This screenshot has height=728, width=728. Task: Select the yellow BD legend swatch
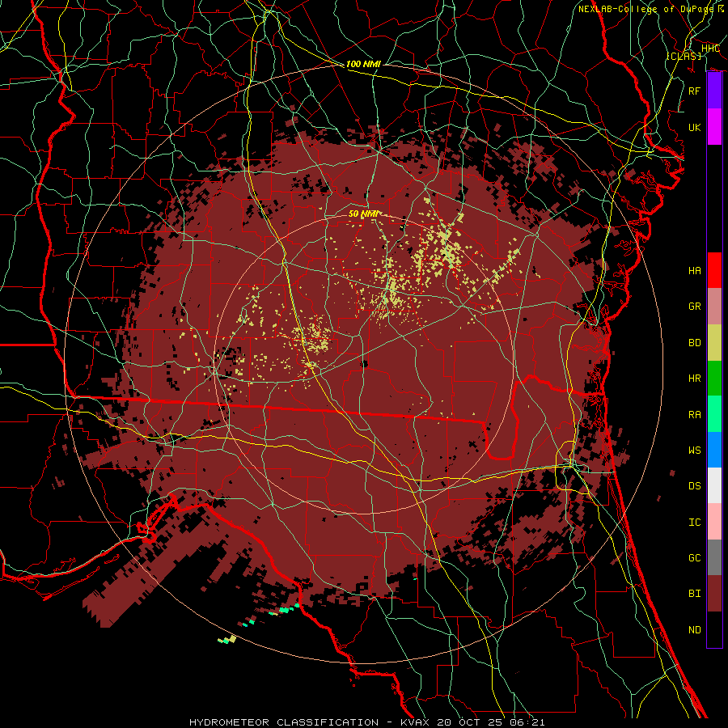click(714, 343)
